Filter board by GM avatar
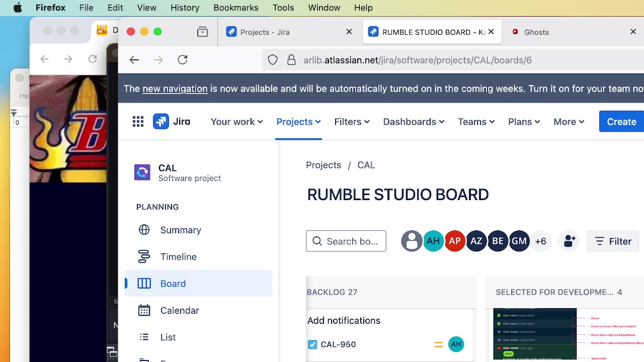644x362 pixels. click(519, 241)
